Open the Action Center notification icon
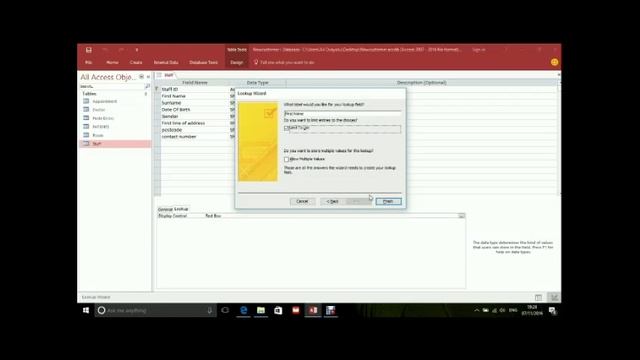 point(552,311)
